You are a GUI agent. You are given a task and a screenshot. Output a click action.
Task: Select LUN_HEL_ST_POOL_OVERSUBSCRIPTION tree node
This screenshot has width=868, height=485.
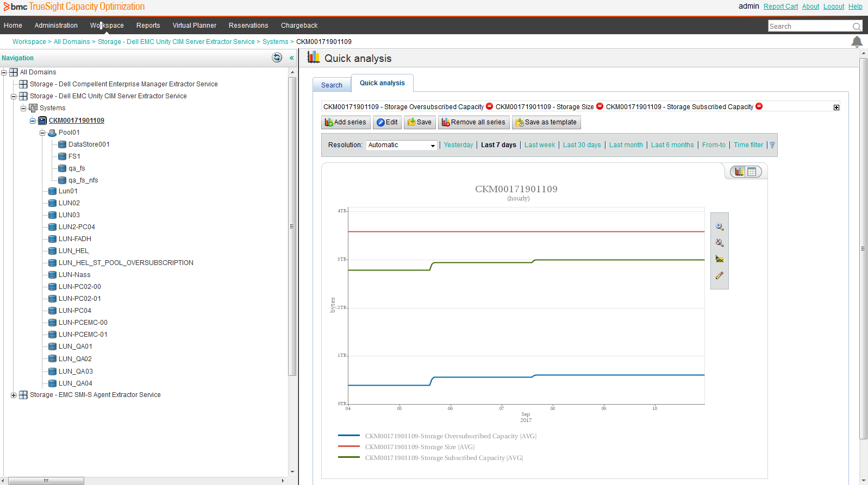pyautogui.click(x=126, y=263)
